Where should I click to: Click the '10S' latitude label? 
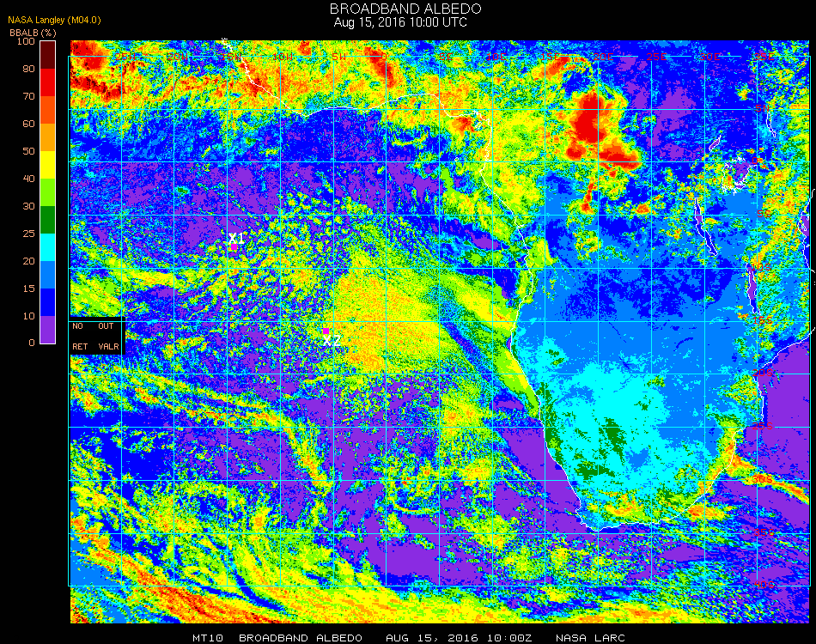click(762, 267)
